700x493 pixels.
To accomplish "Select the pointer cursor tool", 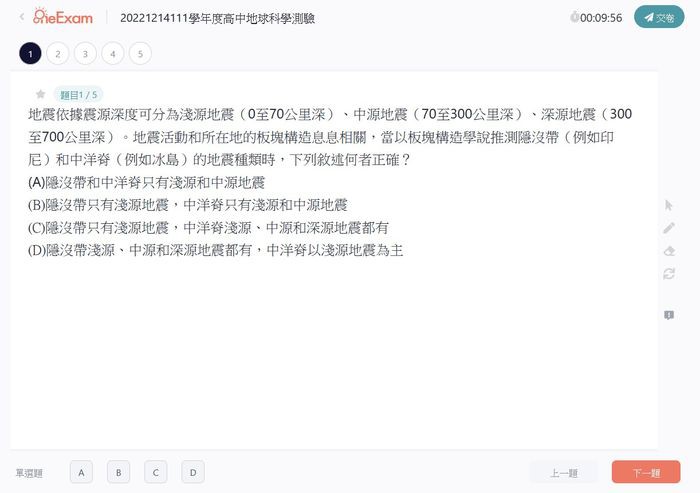I will click(x=668, y=205).
